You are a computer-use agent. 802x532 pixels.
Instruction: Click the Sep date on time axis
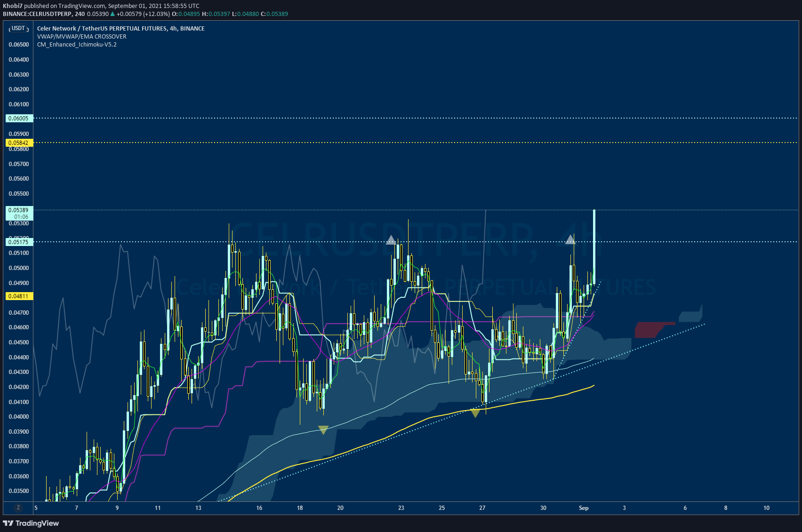point(584,508)
